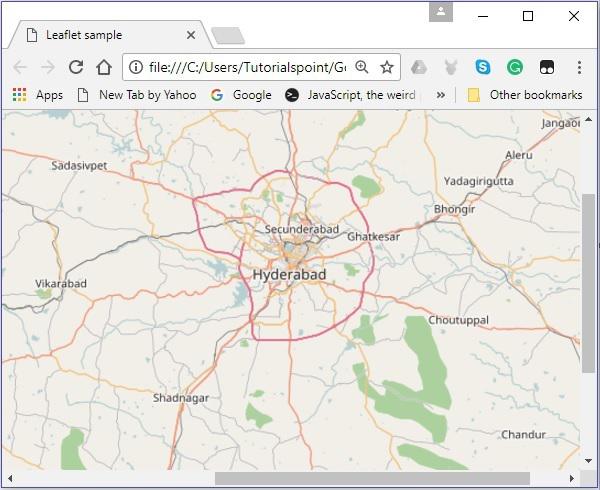Click the Yadagirigutta map label
600x490 pixels.
pos(478,181)
